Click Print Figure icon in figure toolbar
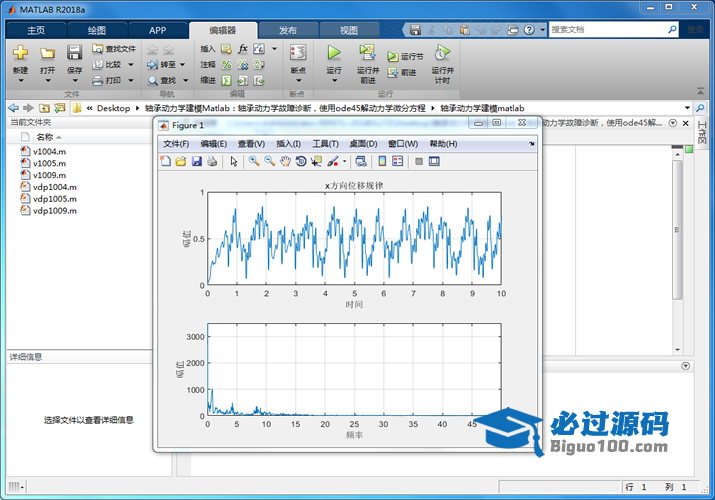The width and height of the screenshot is (715, 500). (212, 161)
